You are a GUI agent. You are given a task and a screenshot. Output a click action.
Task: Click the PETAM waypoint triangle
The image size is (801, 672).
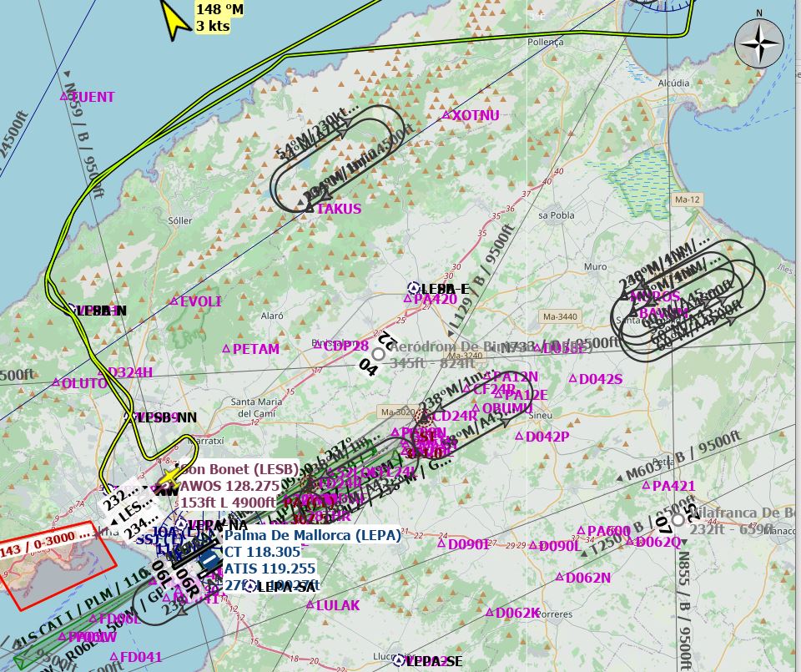coord(225,348)
